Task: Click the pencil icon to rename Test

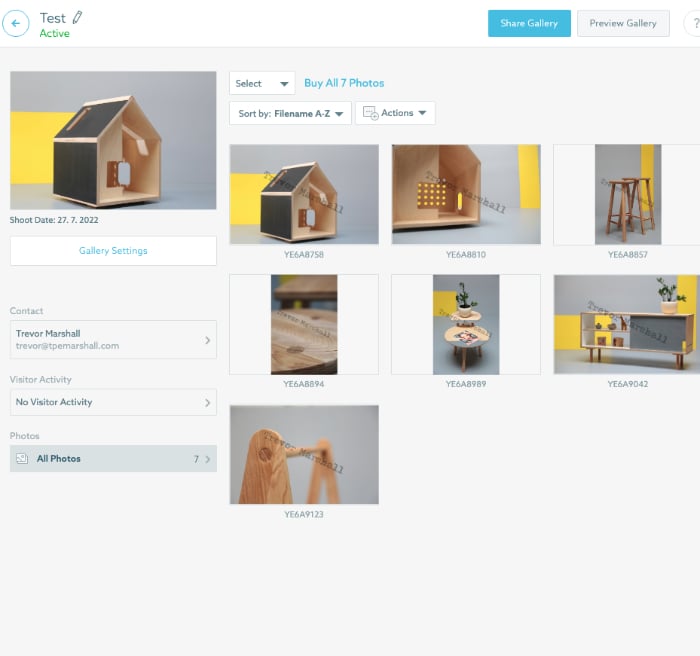Action: point(78,17)
